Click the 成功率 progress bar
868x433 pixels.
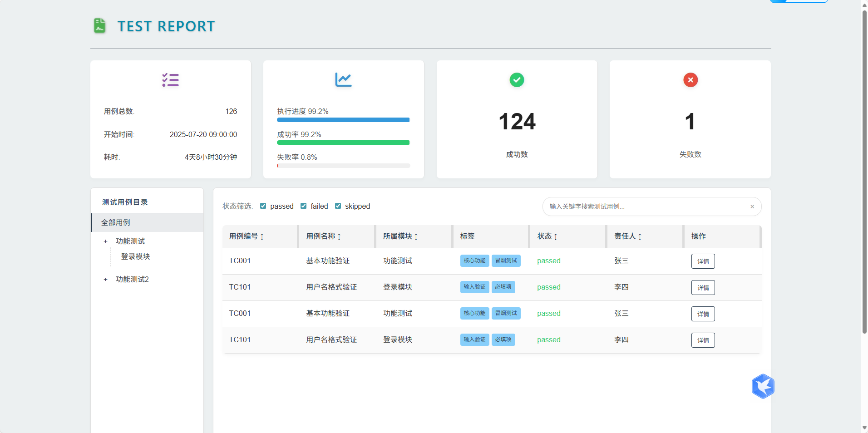pyautogui.click(x=343, y=143)
